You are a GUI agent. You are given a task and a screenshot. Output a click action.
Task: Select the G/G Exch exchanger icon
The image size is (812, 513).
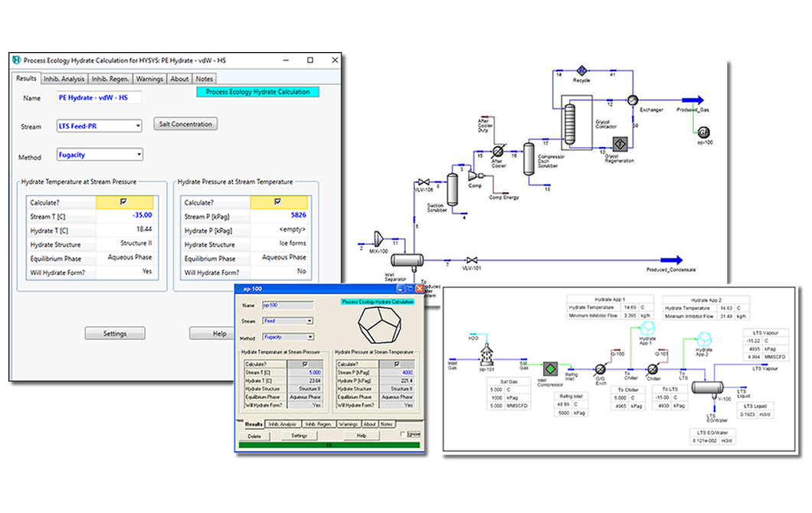click(601, 369)
